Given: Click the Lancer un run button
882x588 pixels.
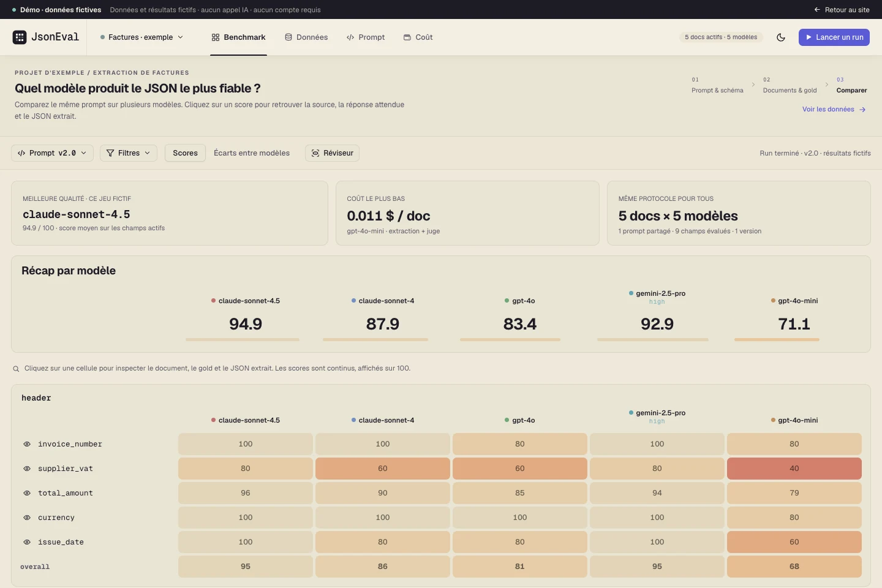Looking at the screenshot, I should 834,37.
